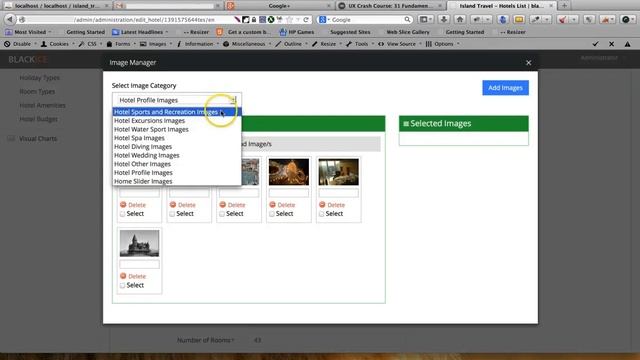Open the Images menu on the developer toolbar
640x360 pixels.
[156, 44]
